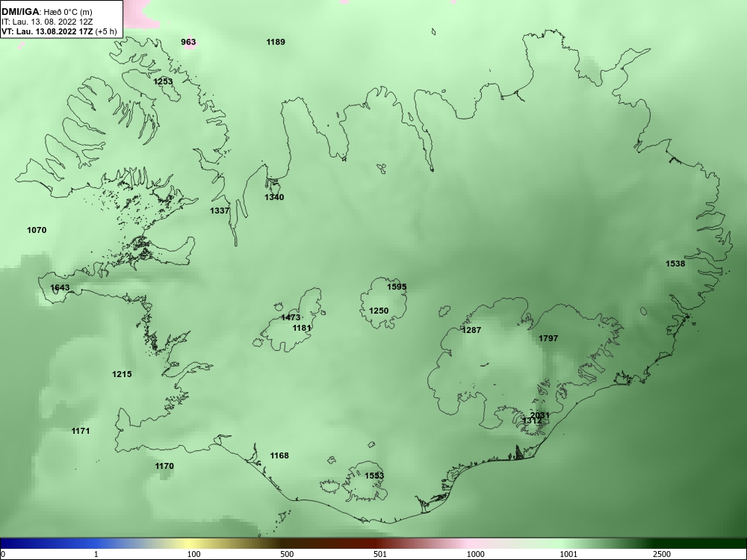The width and height of the screenshot is (747, 560).
Task: Click the 1253 value in the Westfjords
Action: (x=163, y=81)
